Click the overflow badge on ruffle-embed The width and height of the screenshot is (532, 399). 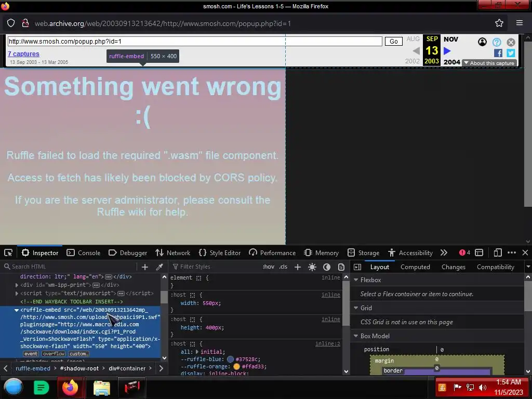tap(54, 354)
